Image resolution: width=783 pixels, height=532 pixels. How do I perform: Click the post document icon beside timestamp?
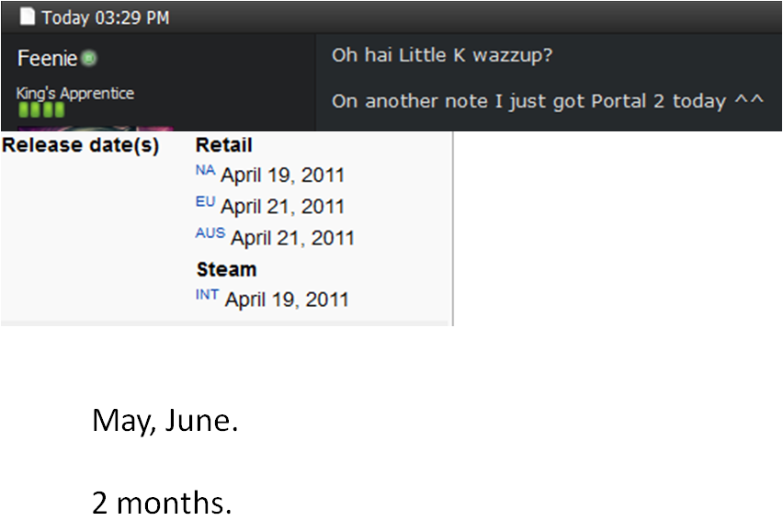pos(27,17)
